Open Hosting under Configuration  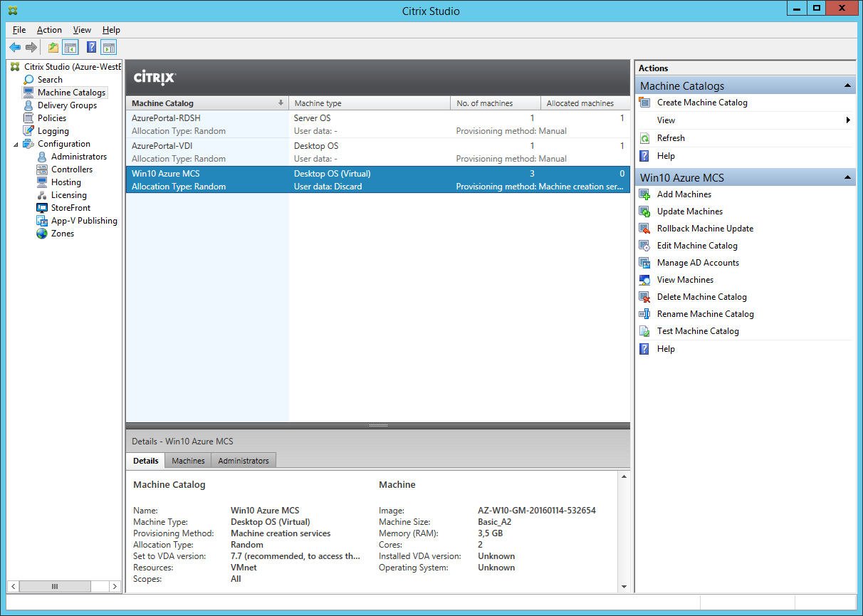pos(66,182)
